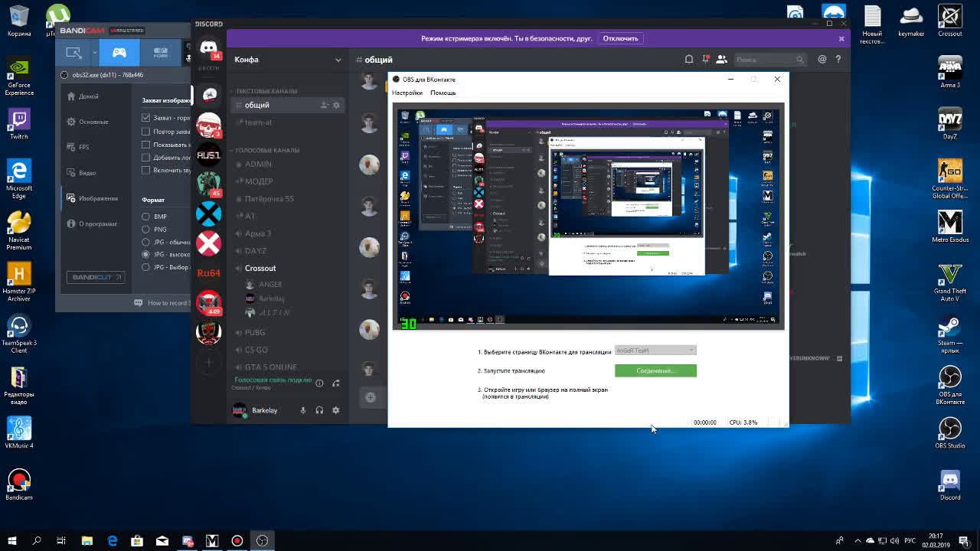Join the CS GO voice channel
Viewport: 980px width, 551px height.
287,350
